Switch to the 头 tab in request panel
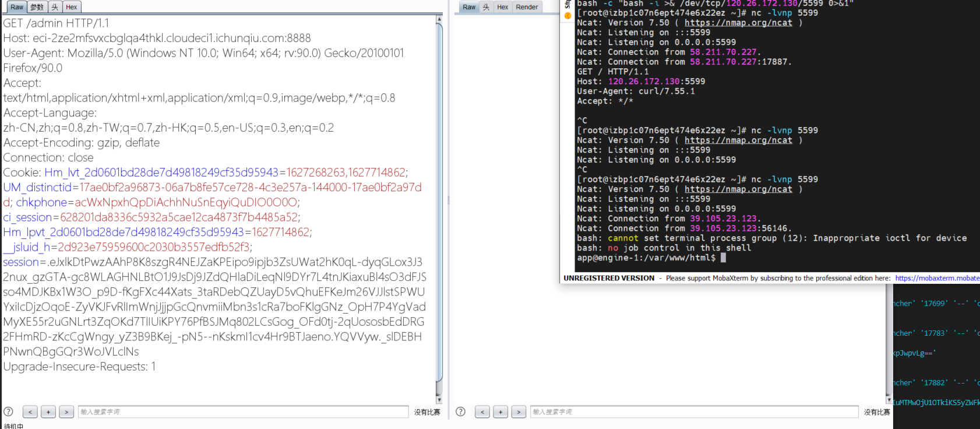Image resolution: width=980 pixels, height=429 pixels. (x=55, y=7)
